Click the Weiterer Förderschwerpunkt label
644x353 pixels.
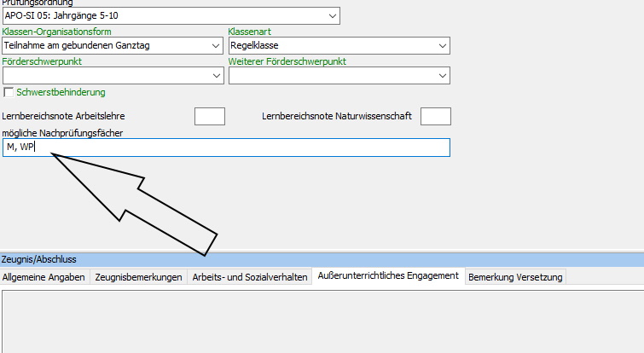click(287, 61)
